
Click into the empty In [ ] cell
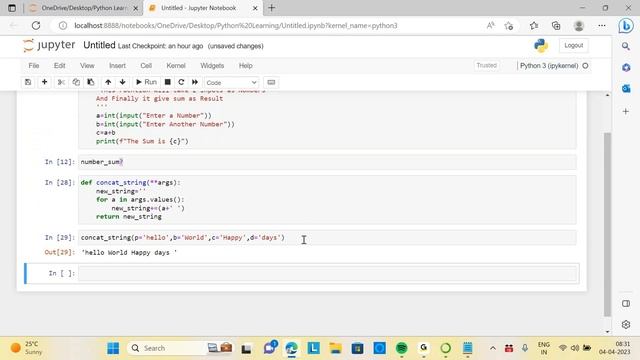click(x=327, y=273)
